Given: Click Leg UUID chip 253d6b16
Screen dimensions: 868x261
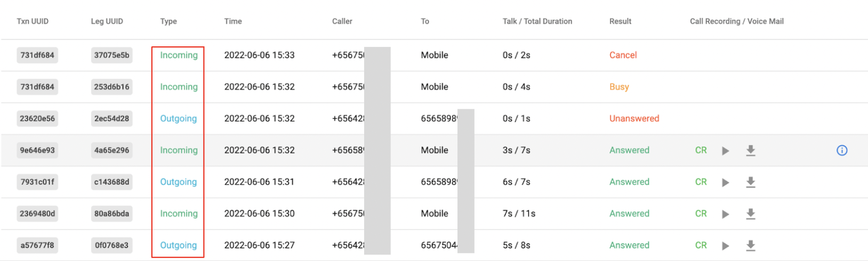Looking at the screenshot, I should pyautogui.click(x=111, y=86).
